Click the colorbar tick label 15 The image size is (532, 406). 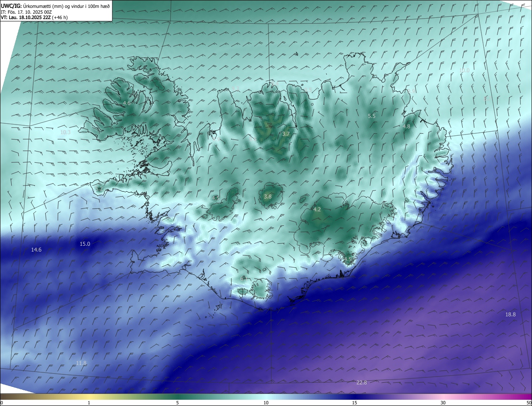[355, 403]
